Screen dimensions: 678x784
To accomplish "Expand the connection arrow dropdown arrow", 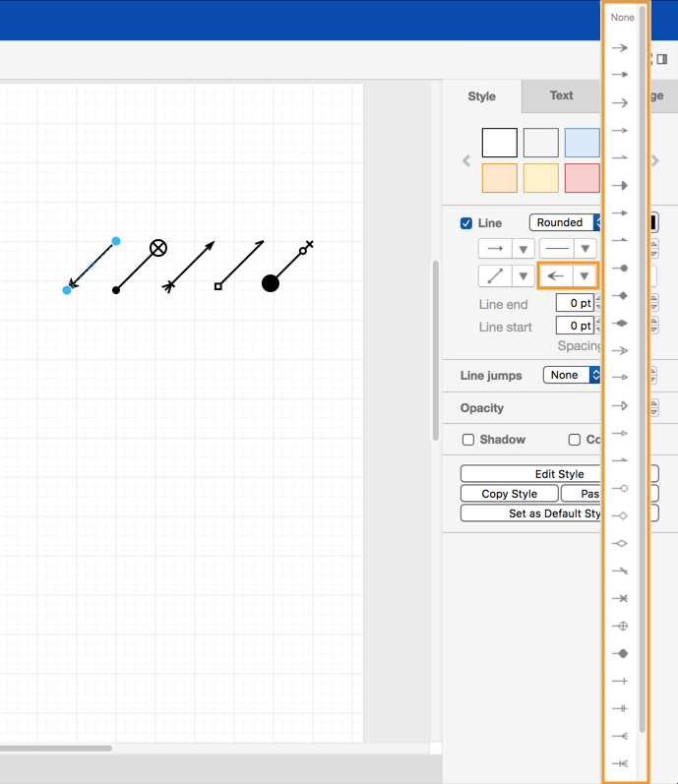I will pos(524,249).
